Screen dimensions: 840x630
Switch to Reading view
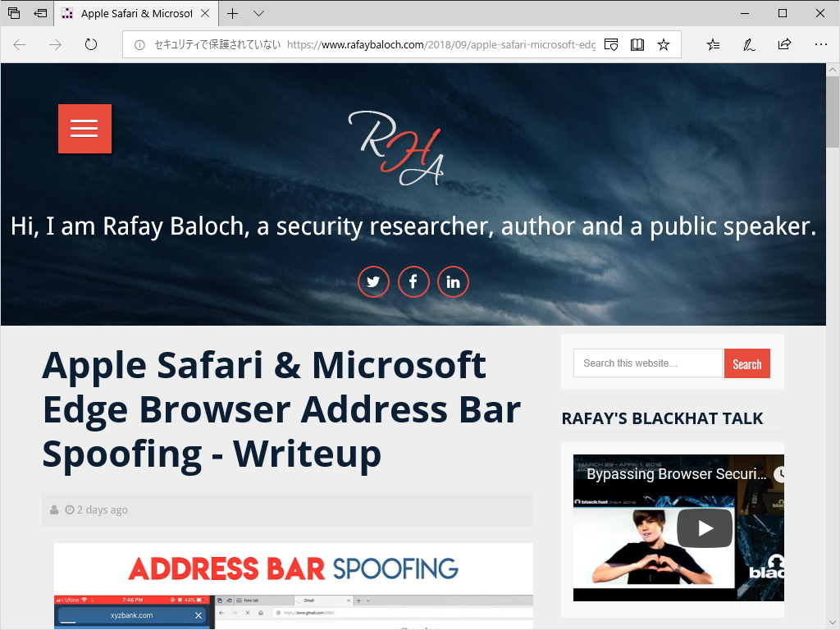637,44
